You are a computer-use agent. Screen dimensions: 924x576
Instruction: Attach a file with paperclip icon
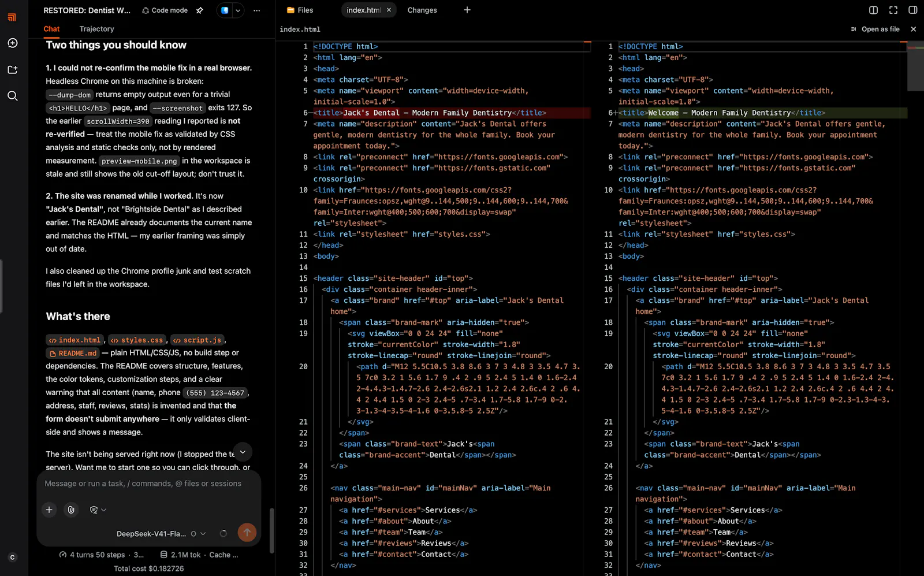coord(71,510)
